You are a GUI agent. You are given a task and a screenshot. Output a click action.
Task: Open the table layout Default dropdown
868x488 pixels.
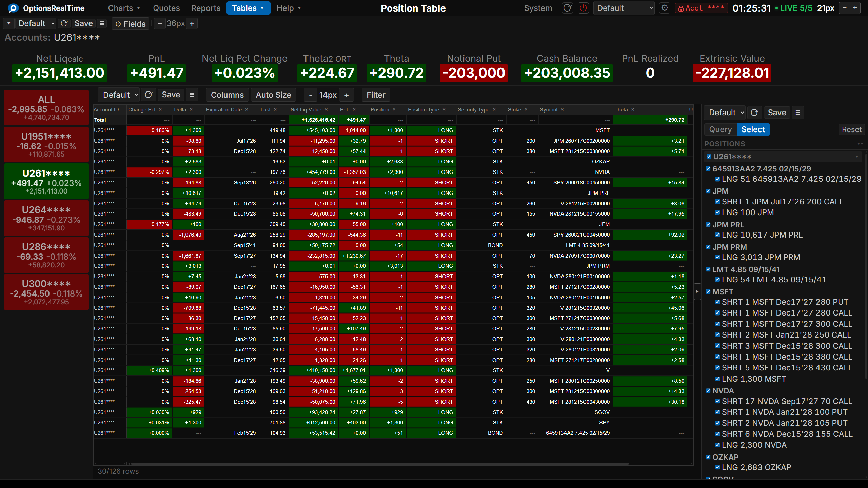point(119,95)
